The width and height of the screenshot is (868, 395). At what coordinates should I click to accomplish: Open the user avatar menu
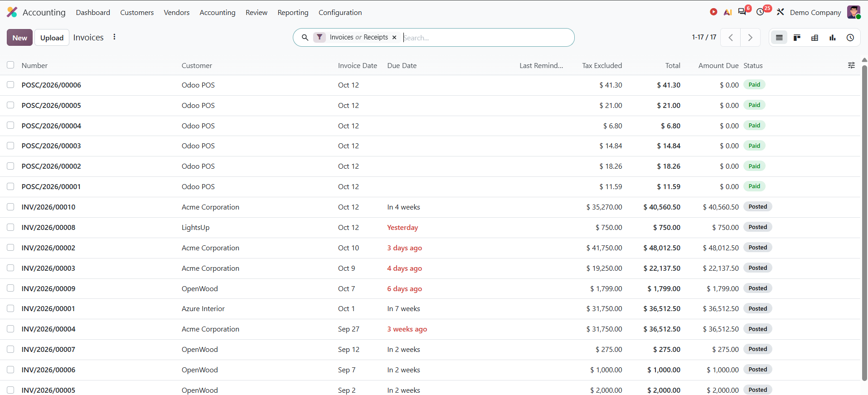point(853,12)
